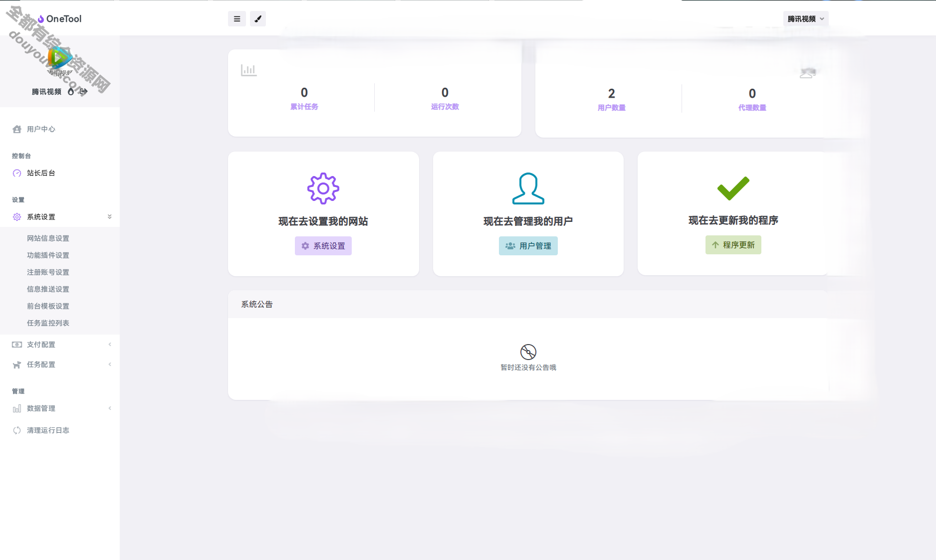The image size is (936, 560).
Task: Click the logout arrow icon in sidebar
Action: click(x=83, y=92)
